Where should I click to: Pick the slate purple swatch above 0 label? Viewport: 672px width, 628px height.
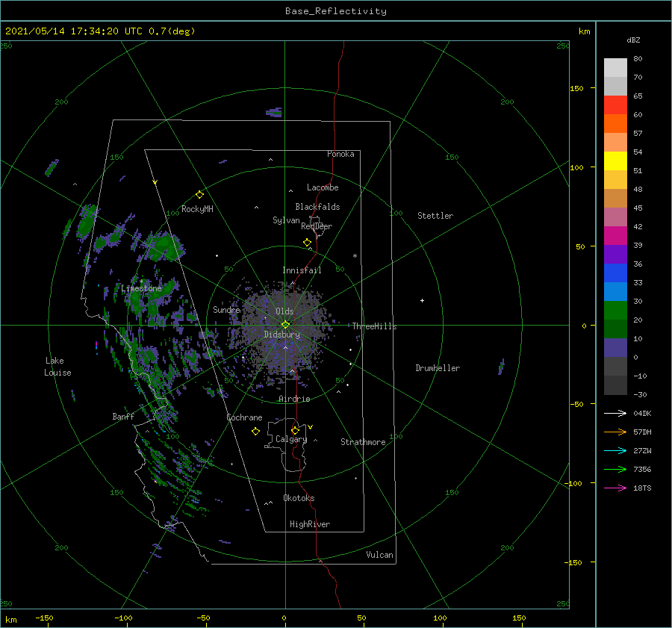(x=615, y=348)
